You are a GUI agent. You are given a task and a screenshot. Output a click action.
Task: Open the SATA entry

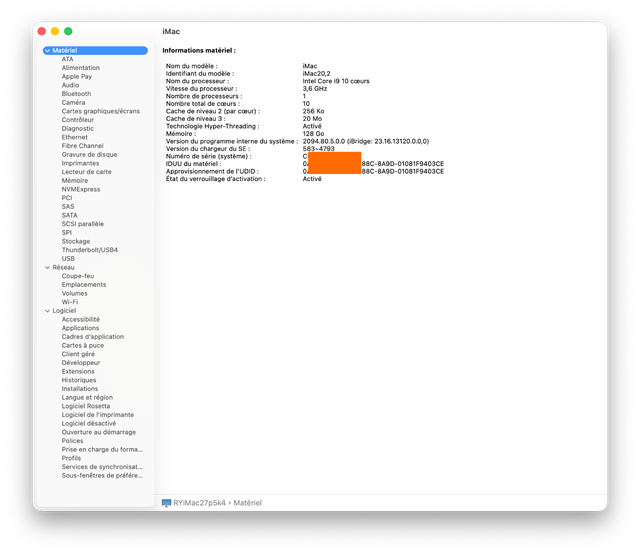point(69,215)
